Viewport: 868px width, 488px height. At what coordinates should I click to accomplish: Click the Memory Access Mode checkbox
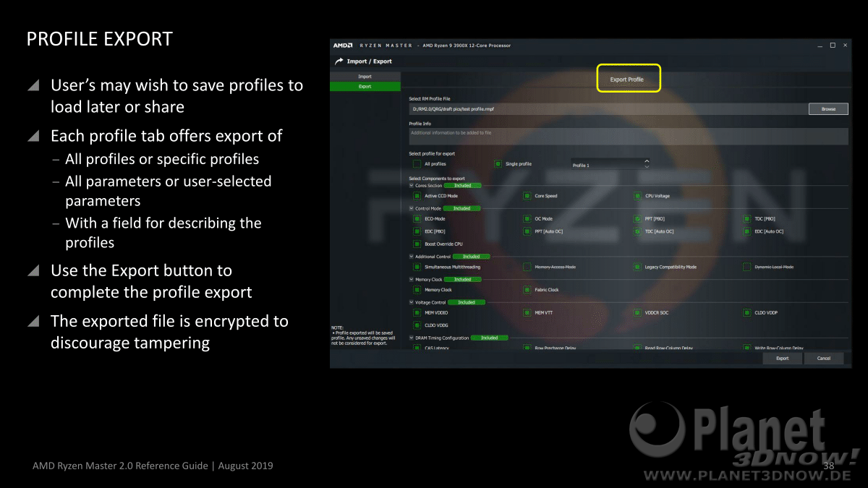(x=527, y=267)
